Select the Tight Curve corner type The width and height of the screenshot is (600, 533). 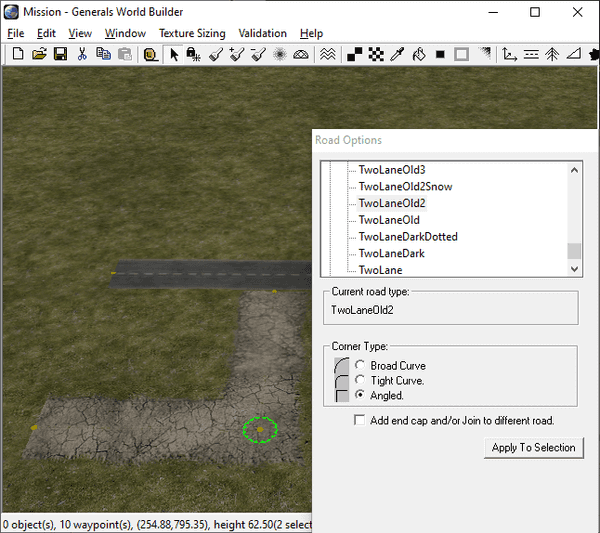(x=360, y=380)
